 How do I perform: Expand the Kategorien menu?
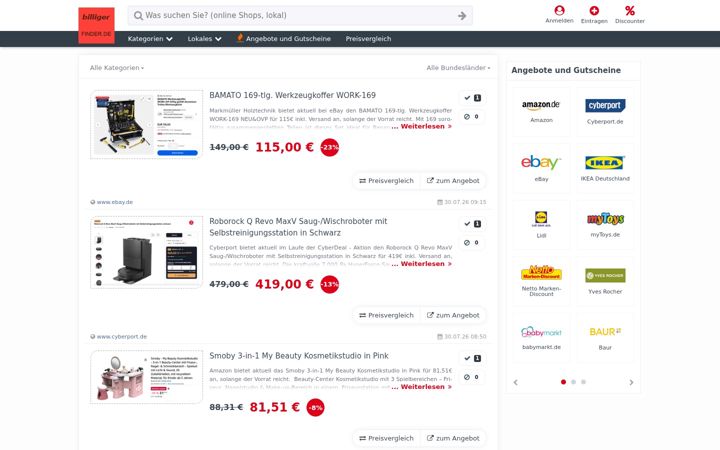point(150,39)
